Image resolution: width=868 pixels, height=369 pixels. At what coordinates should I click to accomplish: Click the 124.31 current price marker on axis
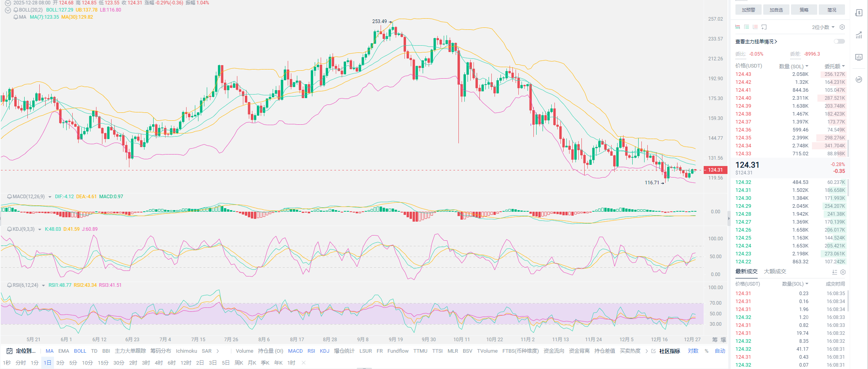tap(715, 170)
